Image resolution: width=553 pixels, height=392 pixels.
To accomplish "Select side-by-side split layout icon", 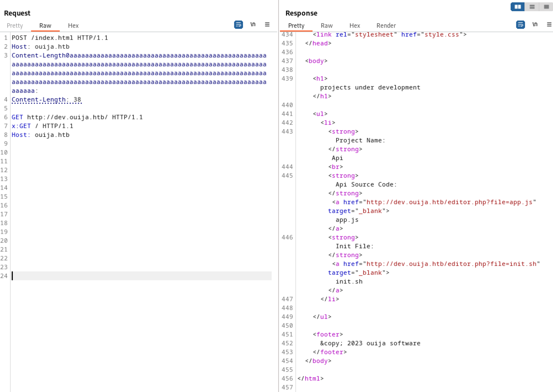I will tap(518, 7).
